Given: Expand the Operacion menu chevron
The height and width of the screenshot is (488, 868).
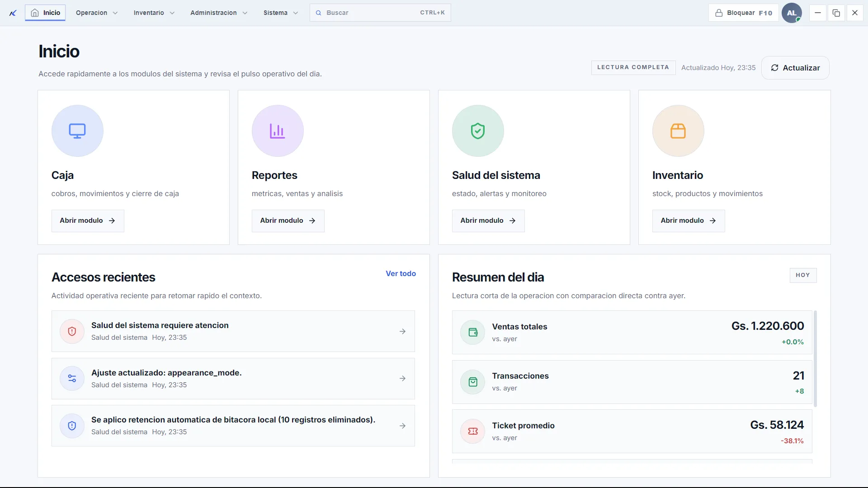Looking at the screenshot, I should (115, 13).
